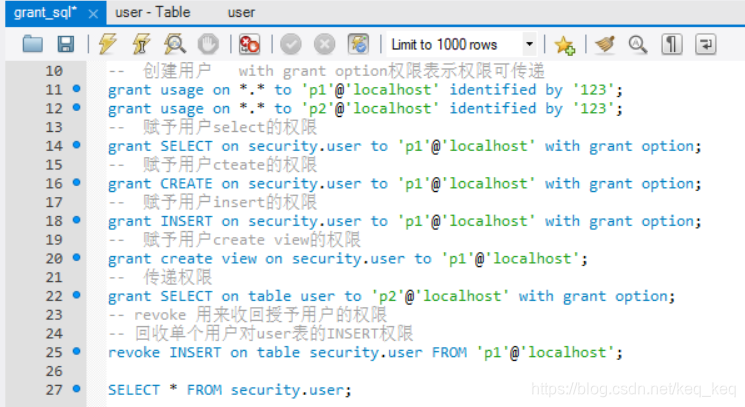Place the cursor in "revoke INSERT on table security.user" on line 25

[265, 353]
